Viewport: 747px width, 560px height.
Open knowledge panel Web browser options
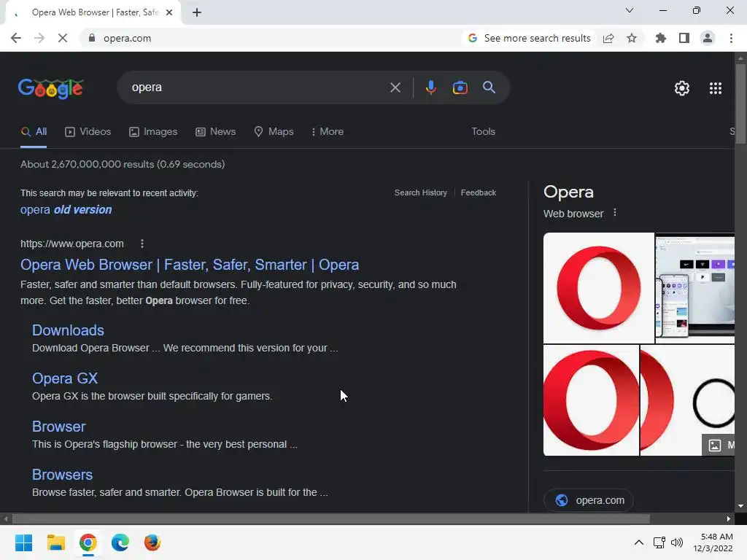[x=614, y=213]
